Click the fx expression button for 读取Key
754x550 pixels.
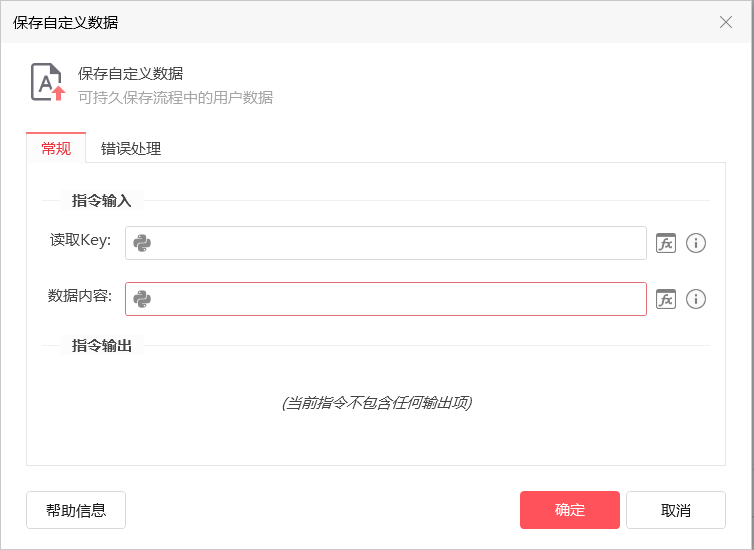pyautogui.click(x=666, y=243)
